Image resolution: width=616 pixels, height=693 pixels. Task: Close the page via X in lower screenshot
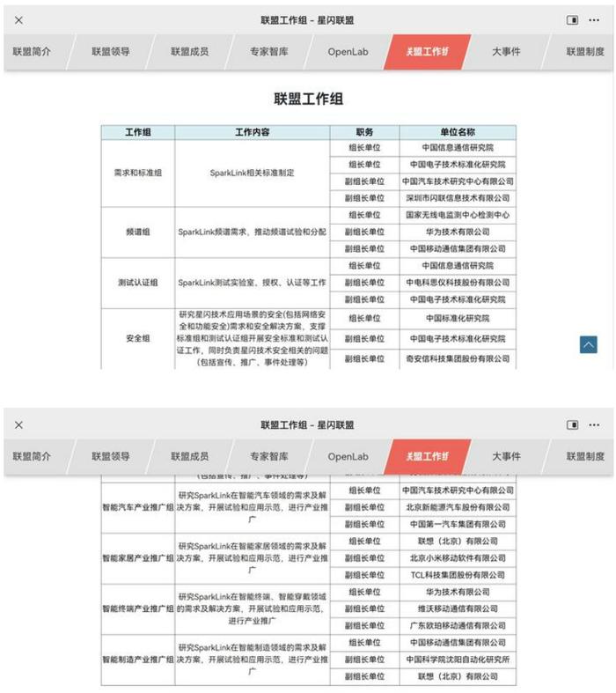[x=18, y=424]
